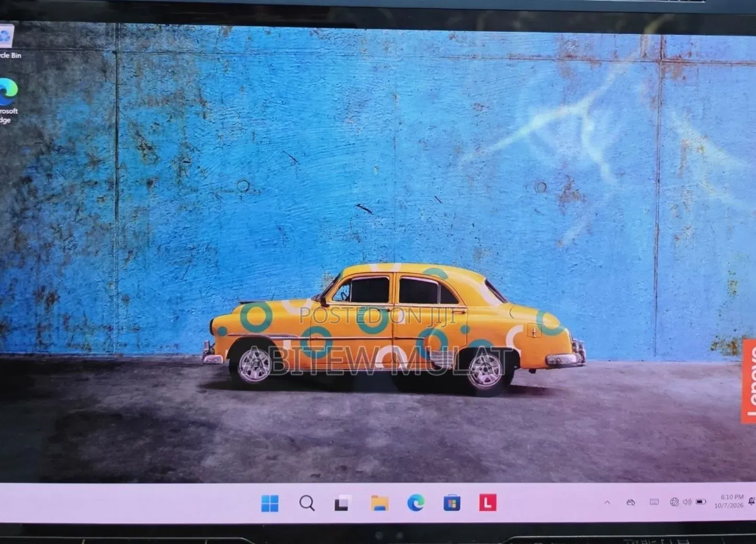The image size is (756, 544).
Task: Open Microsoft Edge from the taskbar
Action: pyautogui.click(x=416, y=503)
